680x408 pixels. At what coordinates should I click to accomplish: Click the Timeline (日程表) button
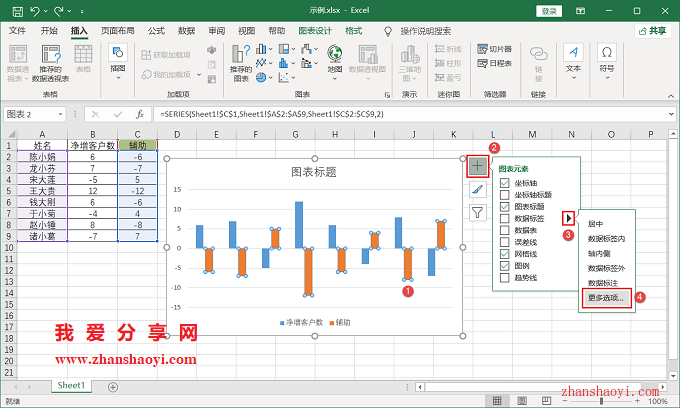pos(494,63)
